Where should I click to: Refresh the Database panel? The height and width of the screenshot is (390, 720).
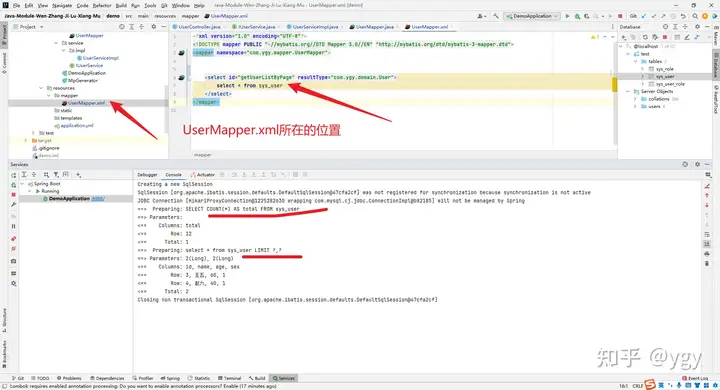(x=645, y=37)
